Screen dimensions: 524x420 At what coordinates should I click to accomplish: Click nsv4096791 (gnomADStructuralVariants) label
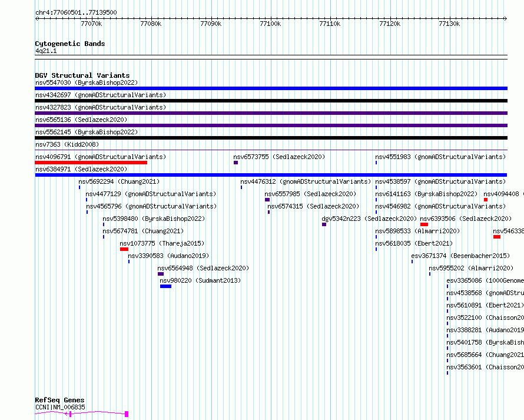101,157
